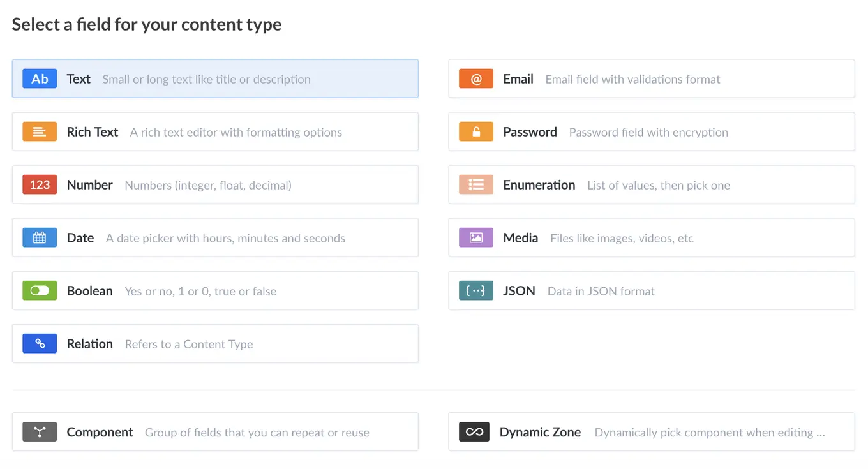Image resolution: width=868 pixels, height=469 pixels.
Task: Choose the Component repeatable fields option
Action: pos(215,432)
